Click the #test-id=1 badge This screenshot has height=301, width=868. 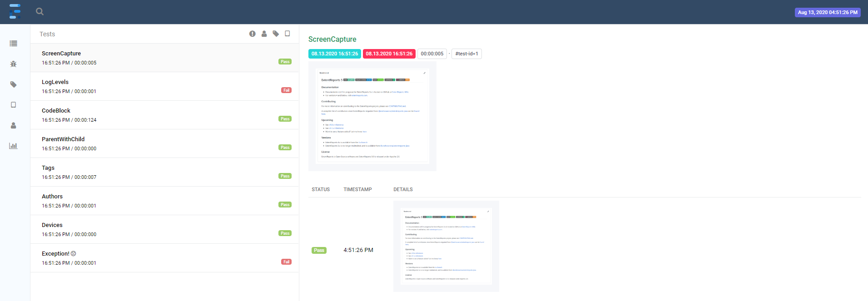(466, 54)
